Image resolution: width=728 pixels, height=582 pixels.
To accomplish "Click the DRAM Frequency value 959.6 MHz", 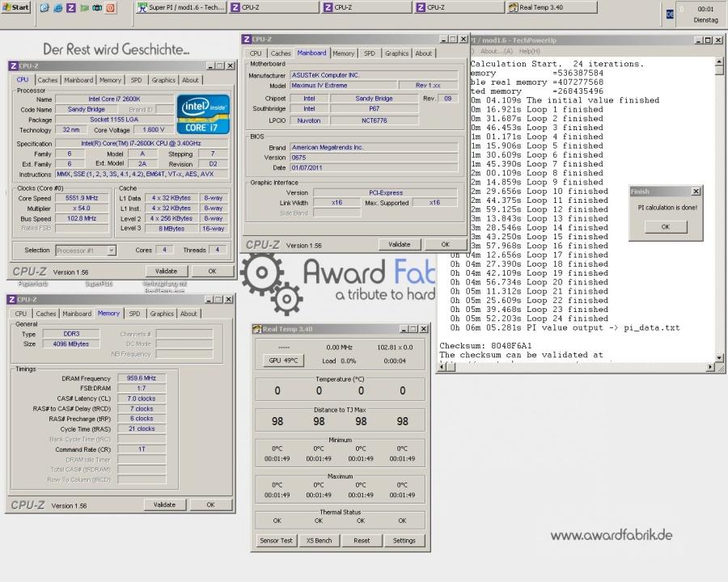I will pyautogui.click(x=142, y=378).
